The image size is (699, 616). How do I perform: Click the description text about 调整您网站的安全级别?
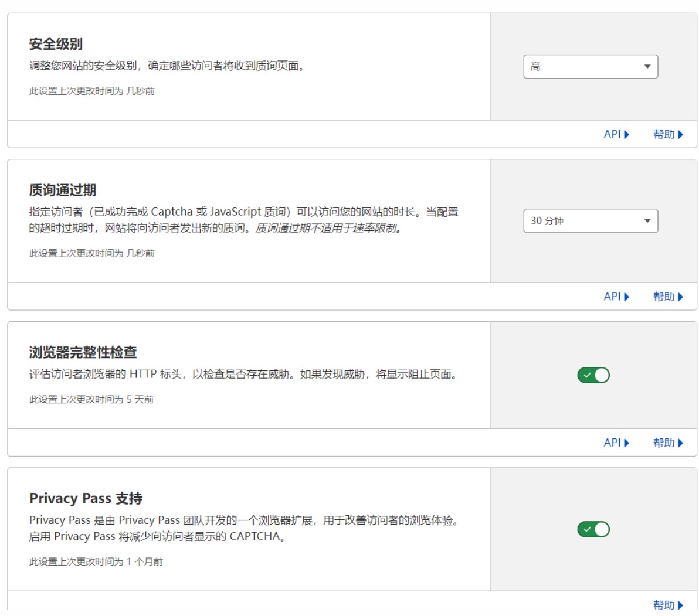coord(168,66)
